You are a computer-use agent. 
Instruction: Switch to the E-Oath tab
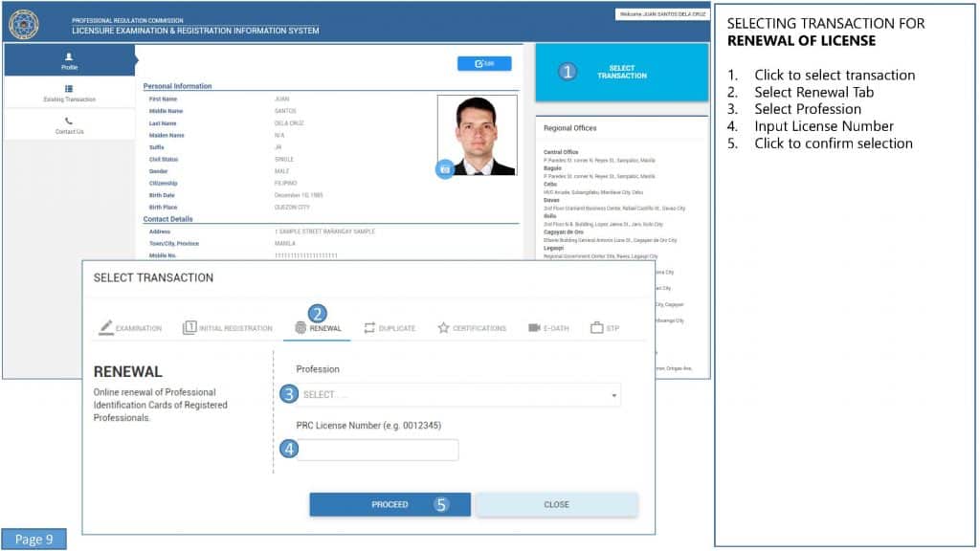[548, 328]
